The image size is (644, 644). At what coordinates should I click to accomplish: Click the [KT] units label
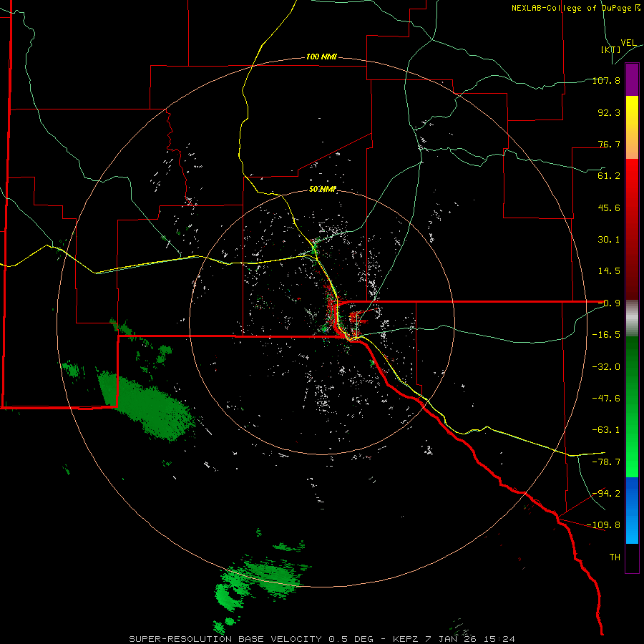pyautogui.click(x=610, y=49)
